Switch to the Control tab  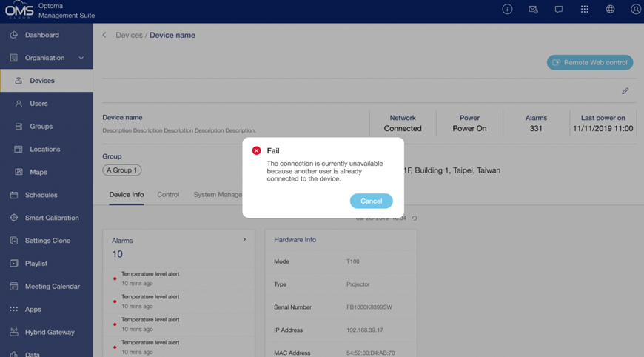(168, 195)
